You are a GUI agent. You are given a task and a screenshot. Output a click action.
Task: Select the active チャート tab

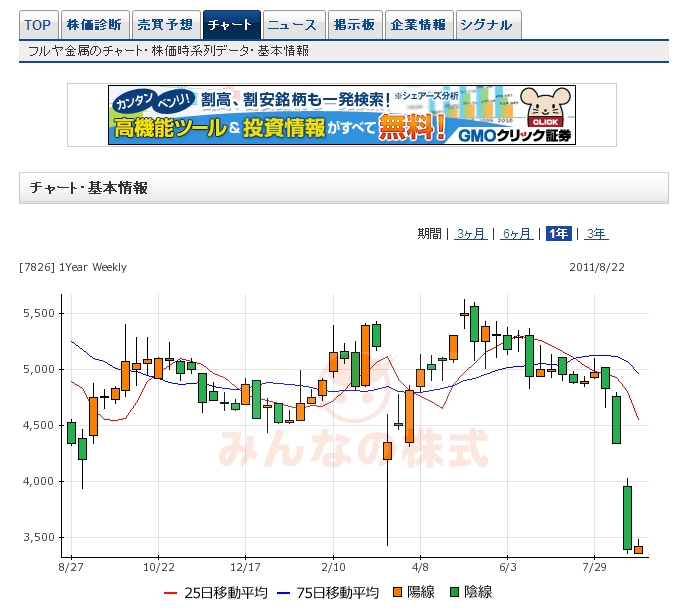(230, 25)
